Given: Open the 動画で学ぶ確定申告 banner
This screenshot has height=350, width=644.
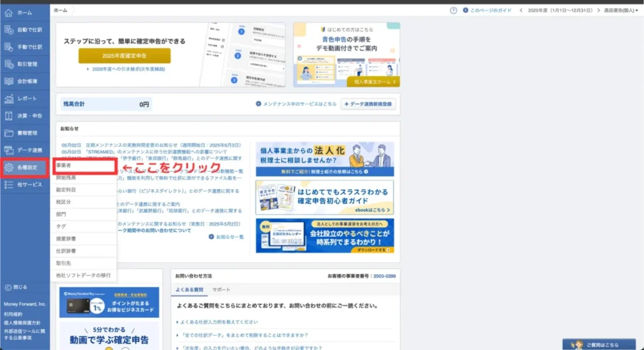Looking at the screenshot, I should tap(109, 336).
